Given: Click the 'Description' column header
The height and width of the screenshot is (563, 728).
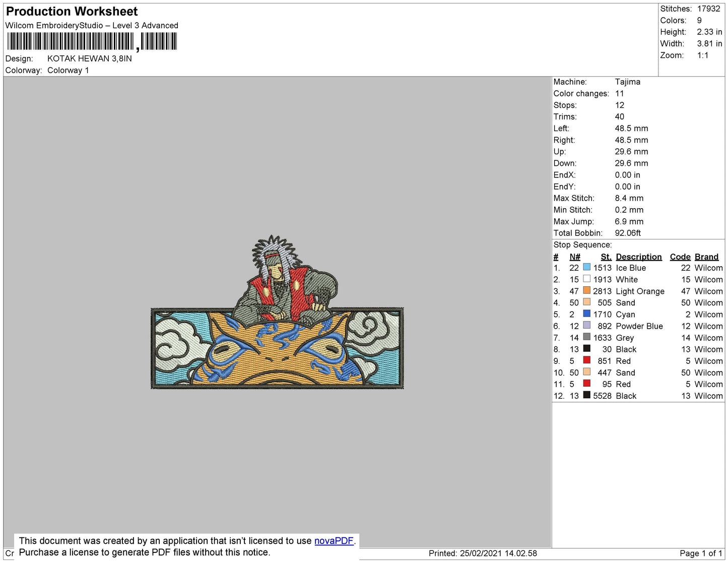Looking at the screenshot, I should (639, 257).
